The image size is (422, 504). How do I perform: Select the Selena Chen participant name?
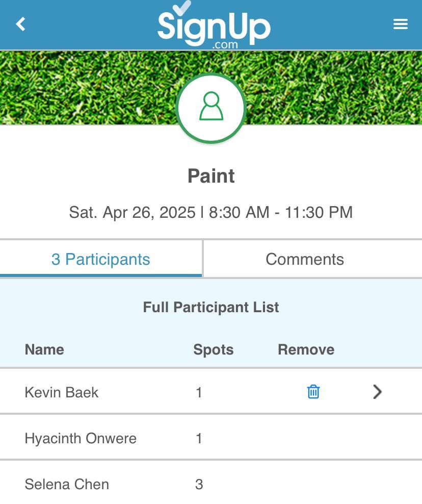pos(67,484)
